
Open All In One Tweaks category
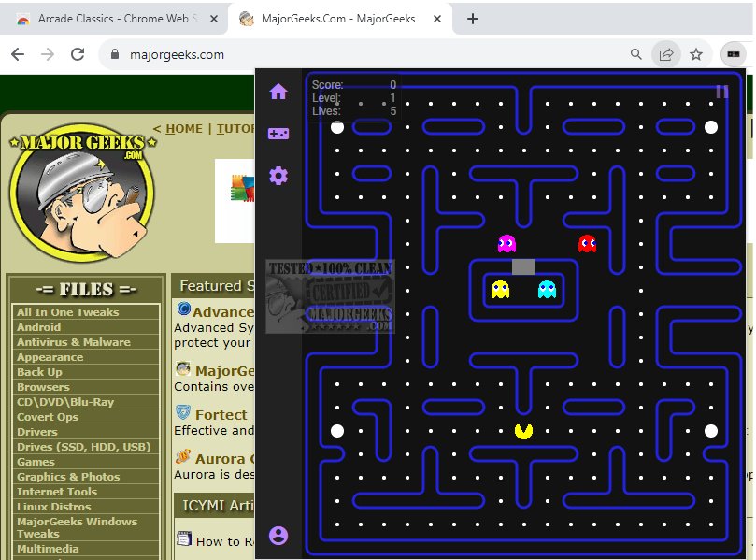86,311
